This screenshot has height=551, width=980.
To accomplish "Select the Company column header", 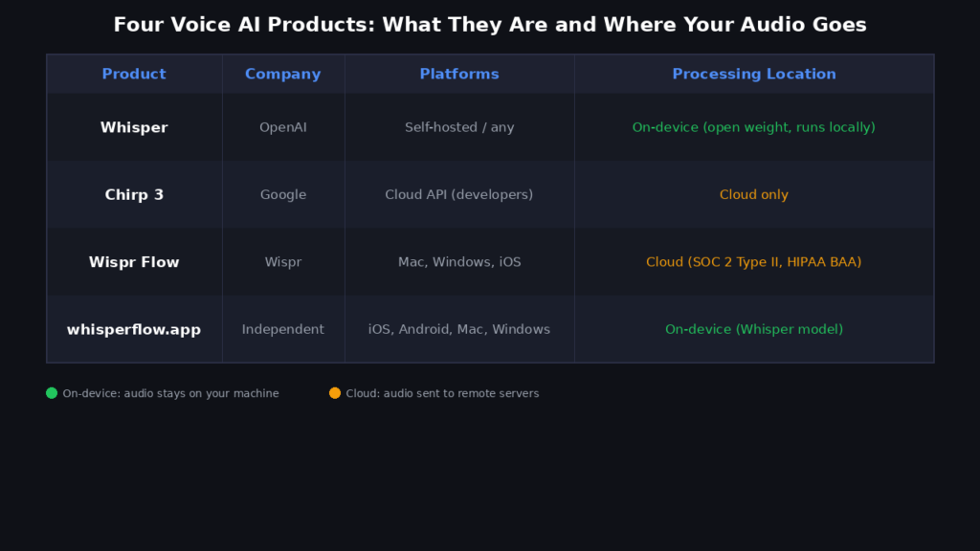I will point(283,74).
